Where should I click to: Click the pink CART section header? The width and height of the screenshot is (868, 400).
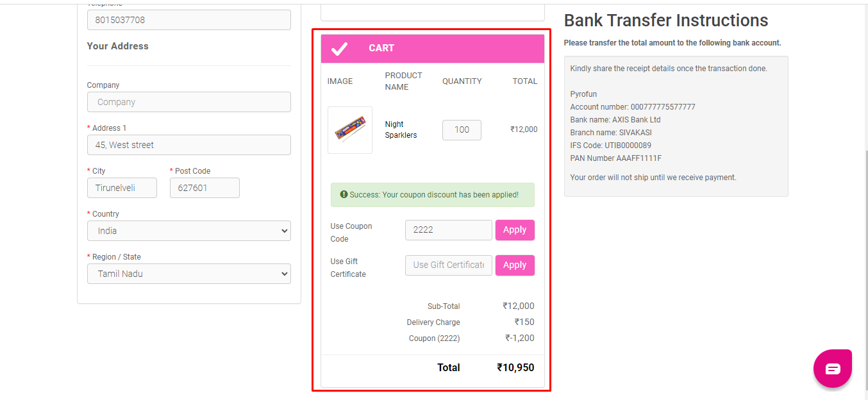click(x=433, y=48)
